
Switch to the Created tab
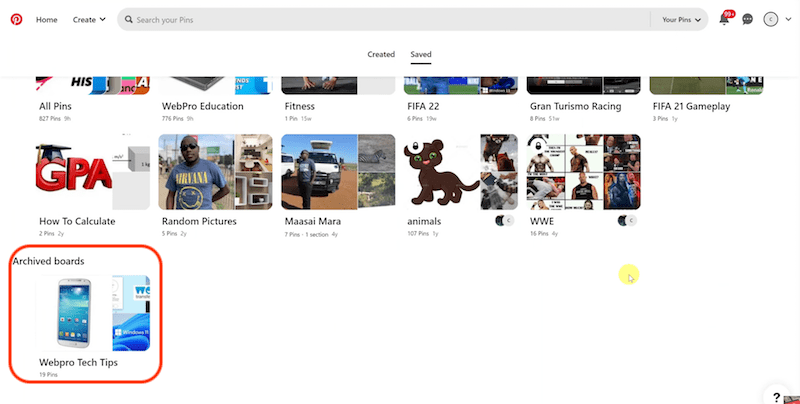point(381,54)
